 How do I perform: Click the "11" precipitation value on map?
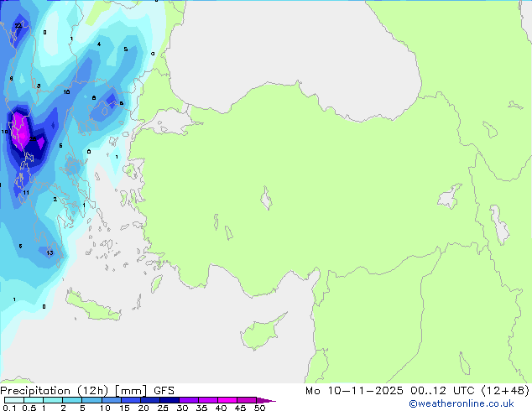tap(26, 193)
